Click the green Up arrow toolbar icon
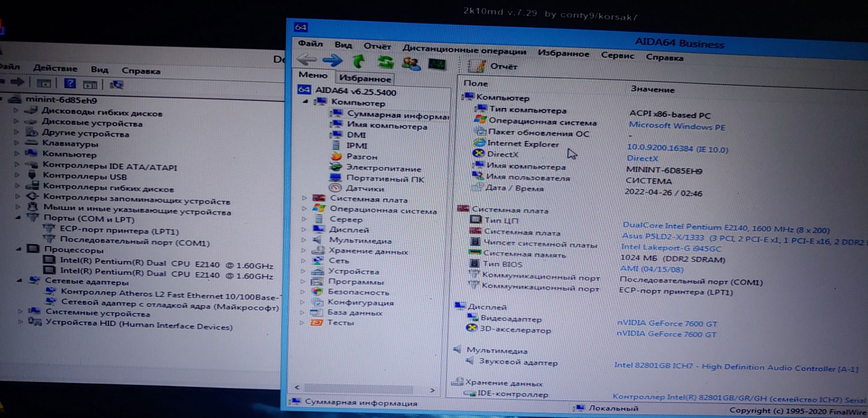The height and width of the screenshot is (418, 868). 359,61
